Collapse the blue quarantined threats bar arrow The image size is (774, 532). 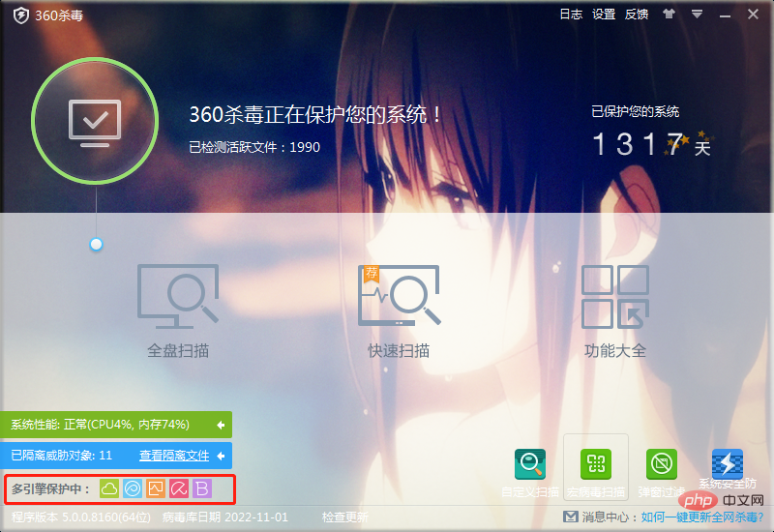(x=221, y=455)
